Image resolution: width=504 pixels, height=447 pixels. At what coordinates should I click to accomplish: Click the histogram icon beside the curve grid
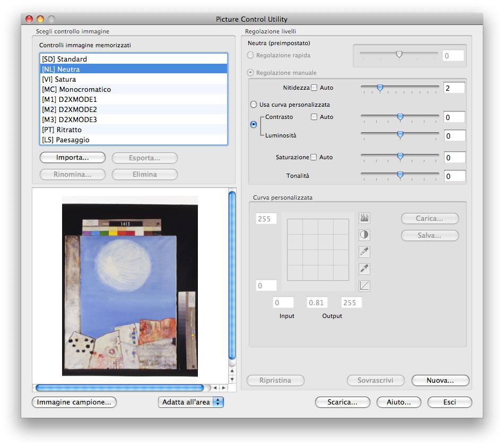[x=364, y=218]
